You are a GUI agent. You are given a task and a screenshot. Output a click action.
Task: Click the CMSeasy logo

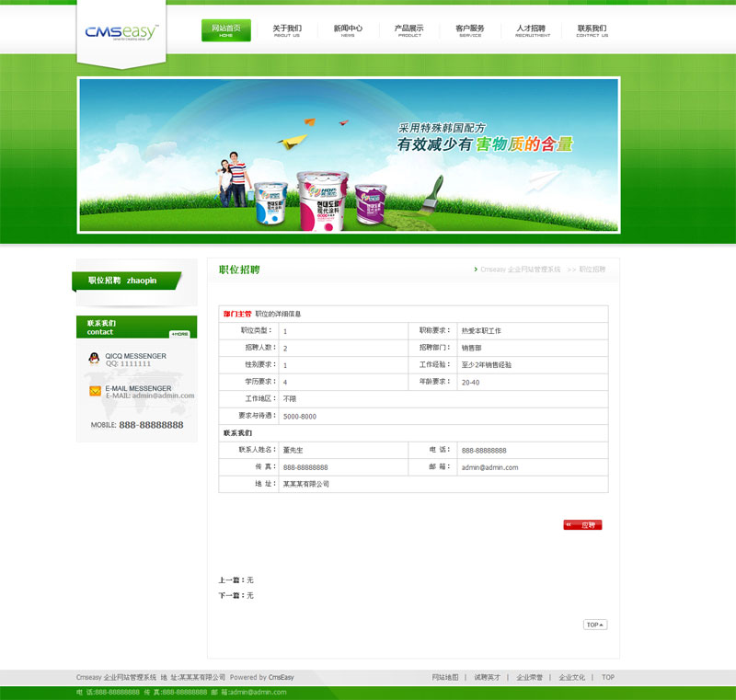tap(121, 32)
